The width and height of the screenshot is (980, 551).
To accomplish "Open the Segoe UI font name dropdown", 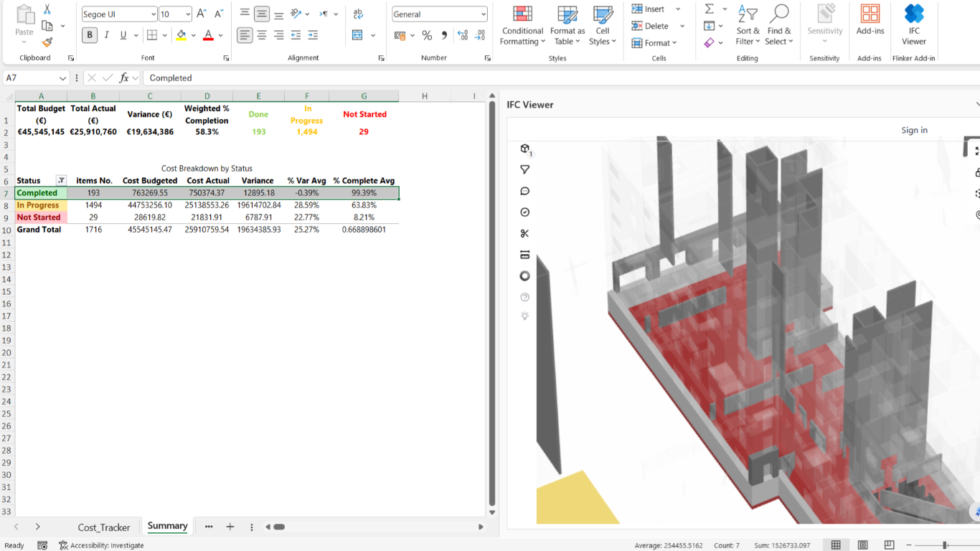I will (x=154, y=14).
